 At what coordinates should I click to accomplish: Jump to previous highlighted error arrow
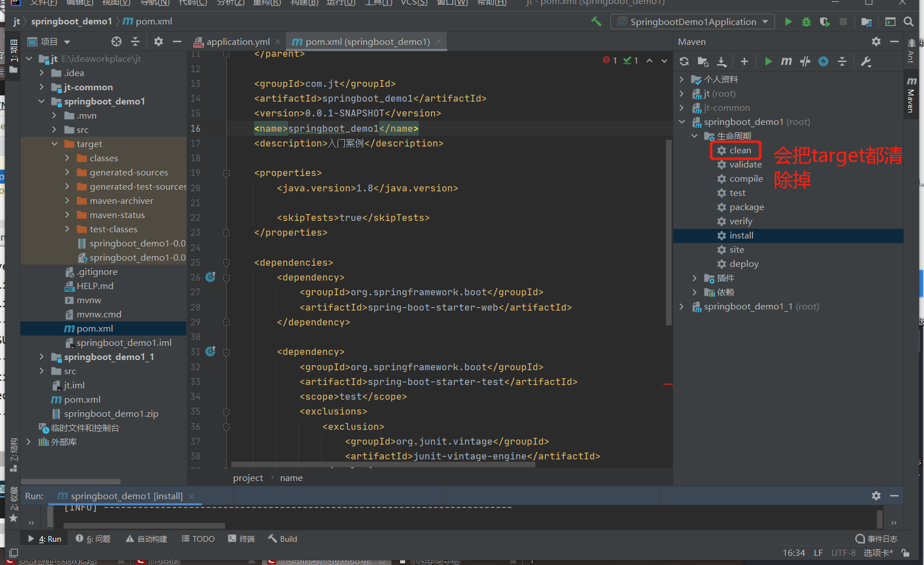click(x=650, y=61)
